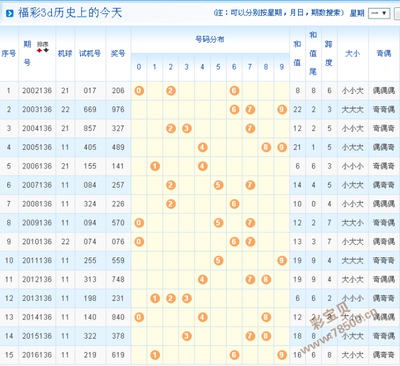Click 和值 21 in row 2005136

pyautogui.click(x=297, y=147)
